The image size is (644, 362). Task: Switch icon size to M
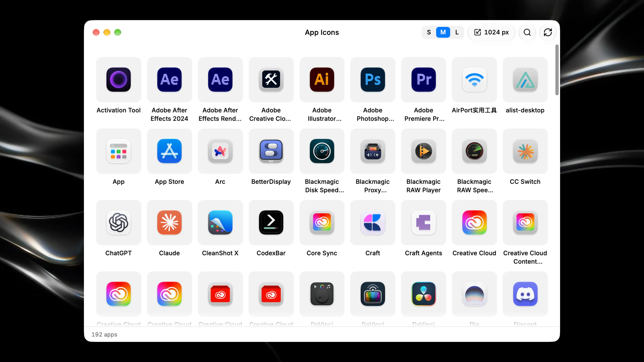[x=443, y=32]
